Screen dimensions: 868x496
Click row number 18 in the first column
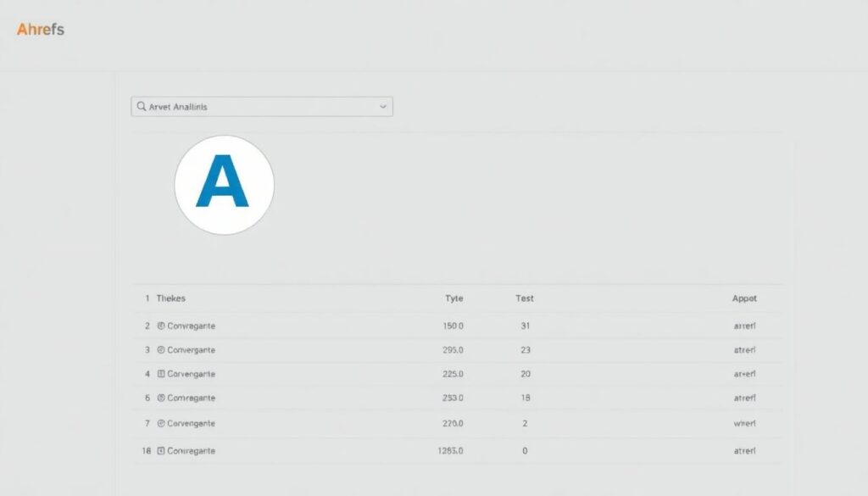146,450
